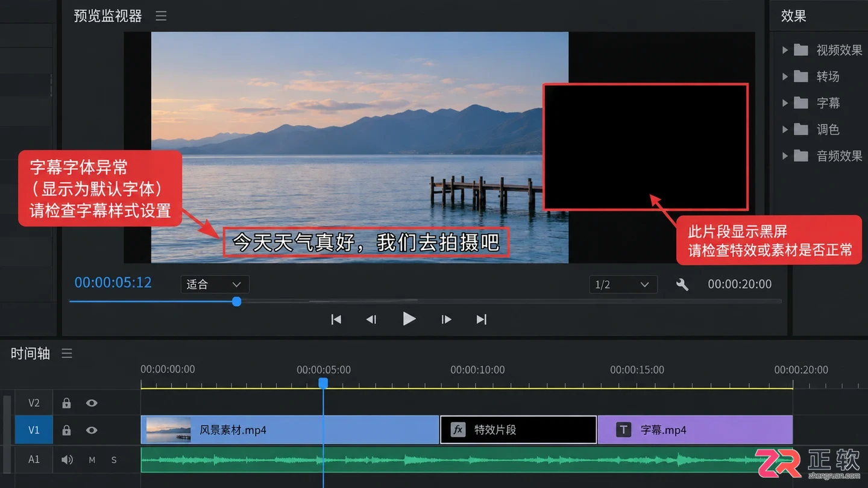Click the T icon on 字幕.mp4 clip
The image size is (868, 488).
[623, 430]
